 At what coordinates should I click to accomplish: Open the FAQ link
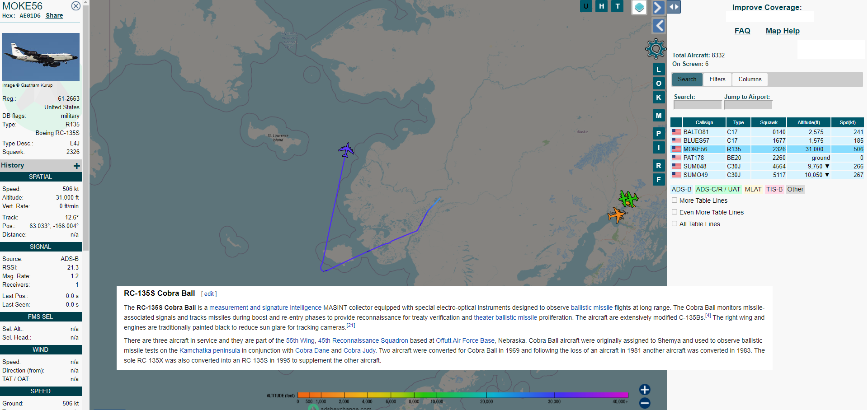[742, 31]
